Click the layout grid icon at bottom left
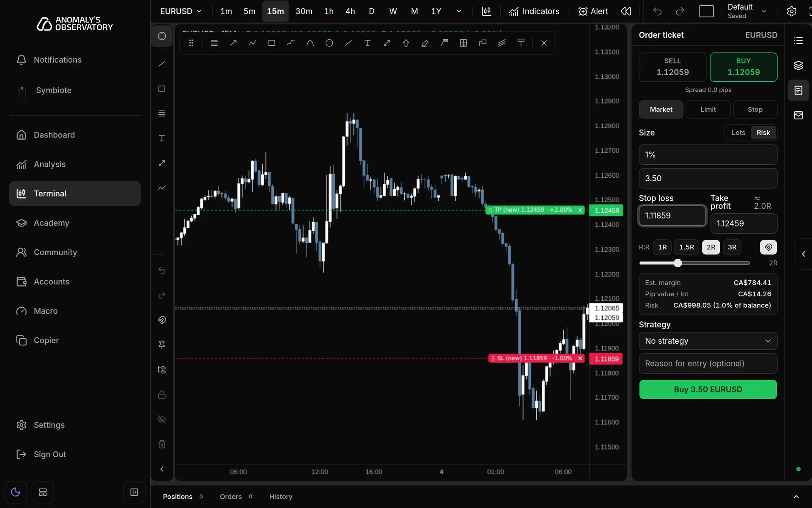This screenshot has width=812, height=508. point(43,492)
